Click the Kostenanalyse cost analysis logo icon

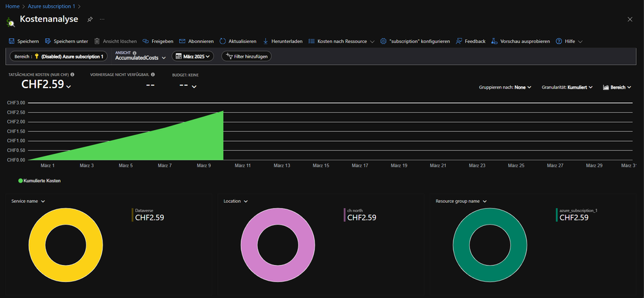11,21
